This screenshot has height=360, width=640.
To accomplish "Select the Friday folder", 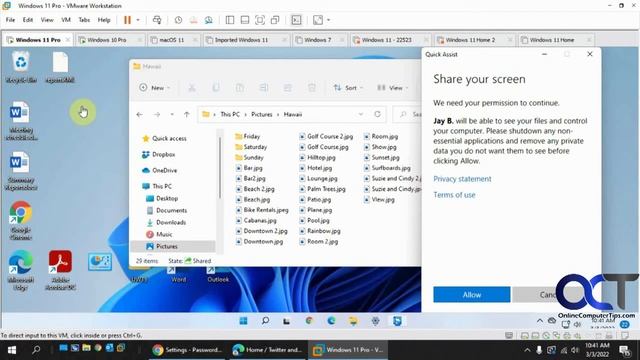I will coord(248,136).
